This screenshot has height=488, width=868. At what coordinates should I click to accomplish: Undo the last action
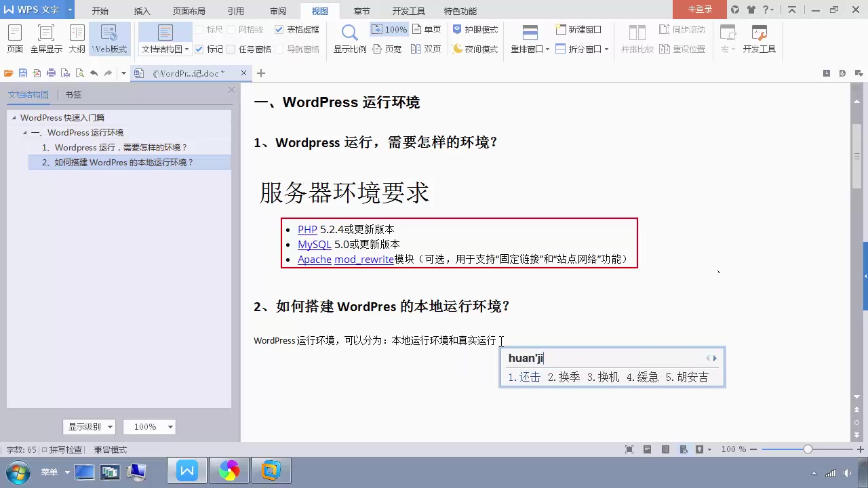click(x=94, y=73)
